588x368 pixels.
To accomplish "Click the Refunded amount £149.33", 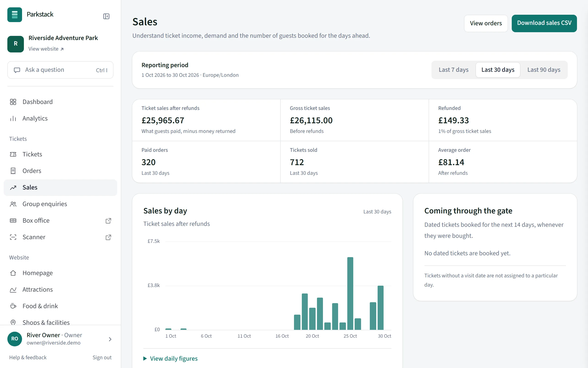I will point(453,120).
